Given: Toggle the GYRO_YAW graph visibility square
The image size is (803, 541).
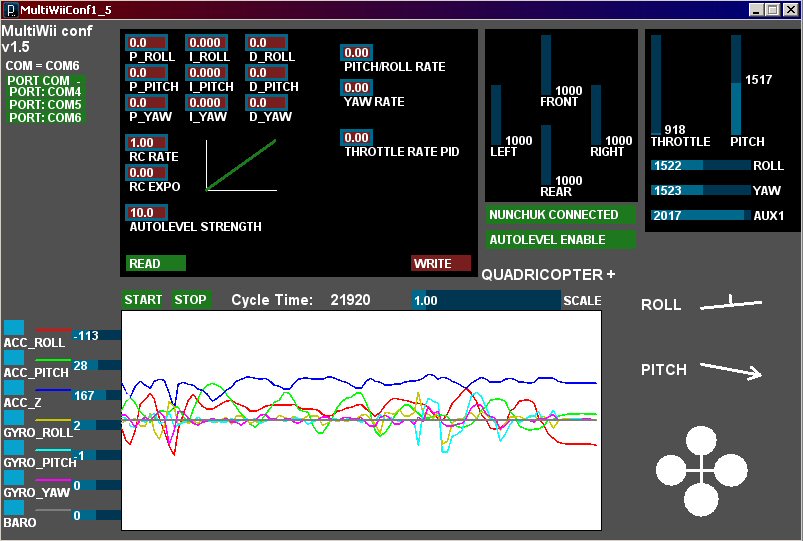Looking at the screenshot, I should 14,477.
